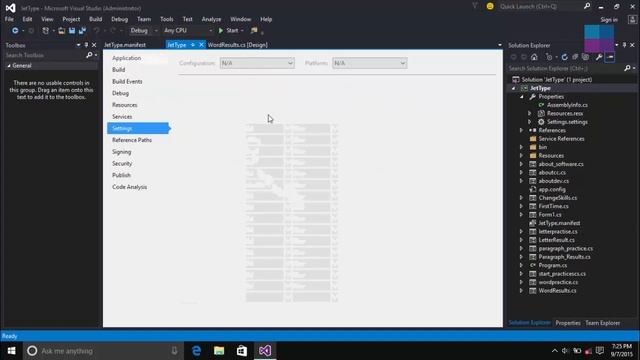Click Solution Explorer search magnifier icon

click(627, 68)
